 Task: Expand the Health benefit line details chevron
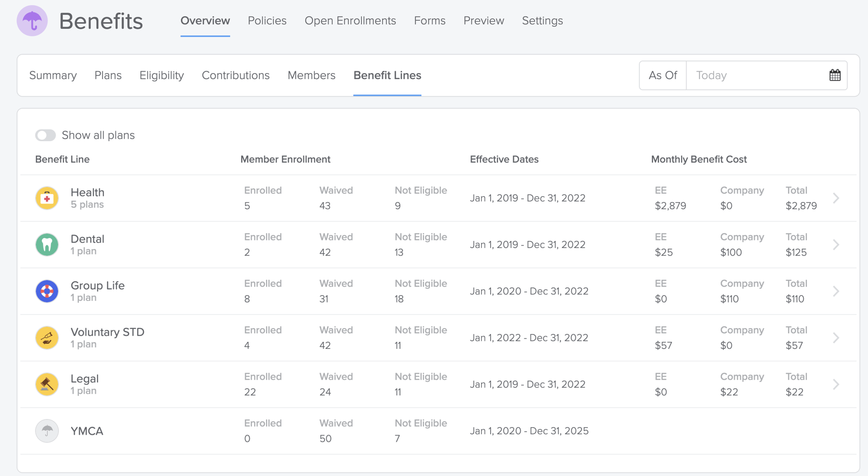836,198
